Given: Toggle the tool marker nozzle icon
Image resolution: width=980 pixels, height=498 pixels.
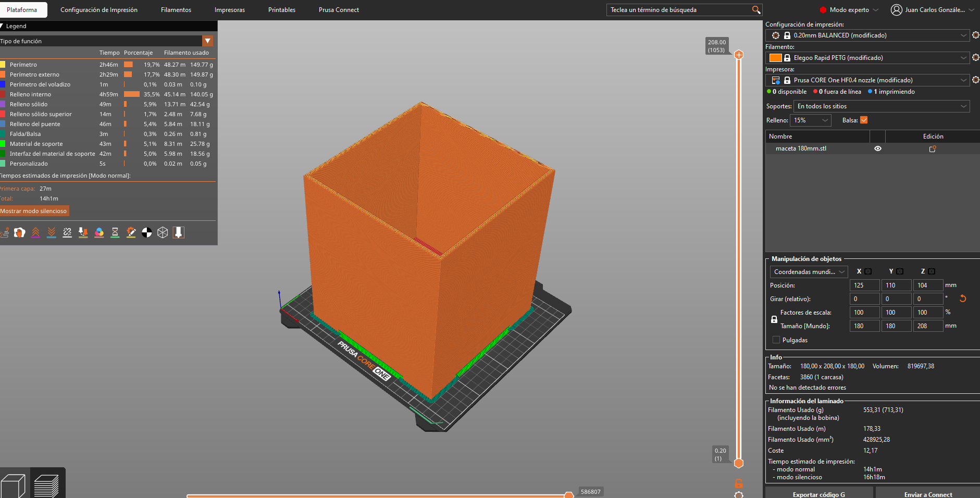Looking at the screenshot, I should [x=179, y=232].
